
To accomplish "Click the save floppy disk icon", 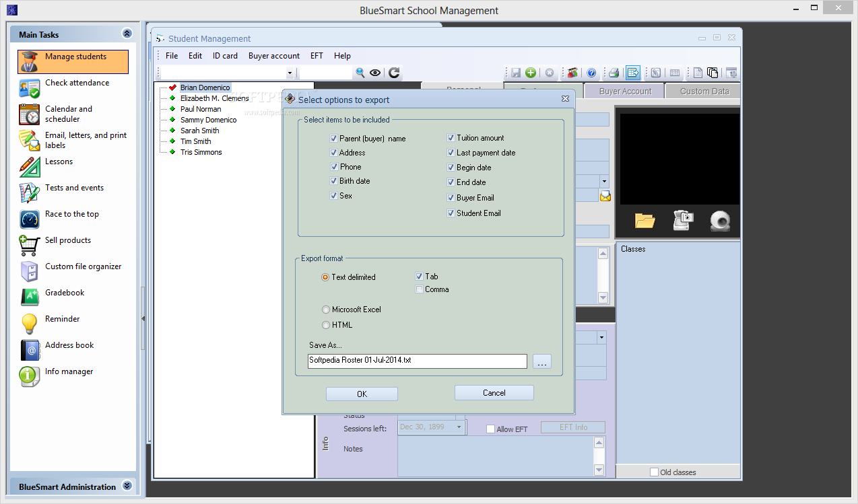I will (516, 73).
